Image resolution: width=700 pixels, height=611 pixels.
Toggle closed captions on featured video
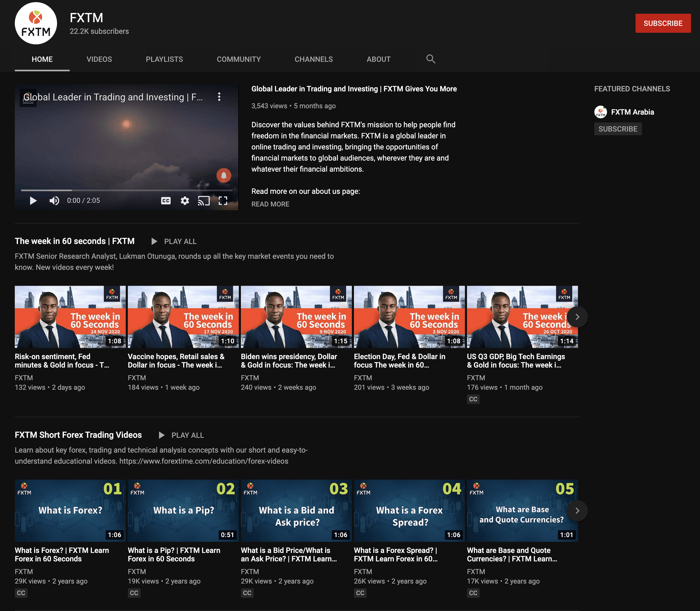(x=166, y=200)
